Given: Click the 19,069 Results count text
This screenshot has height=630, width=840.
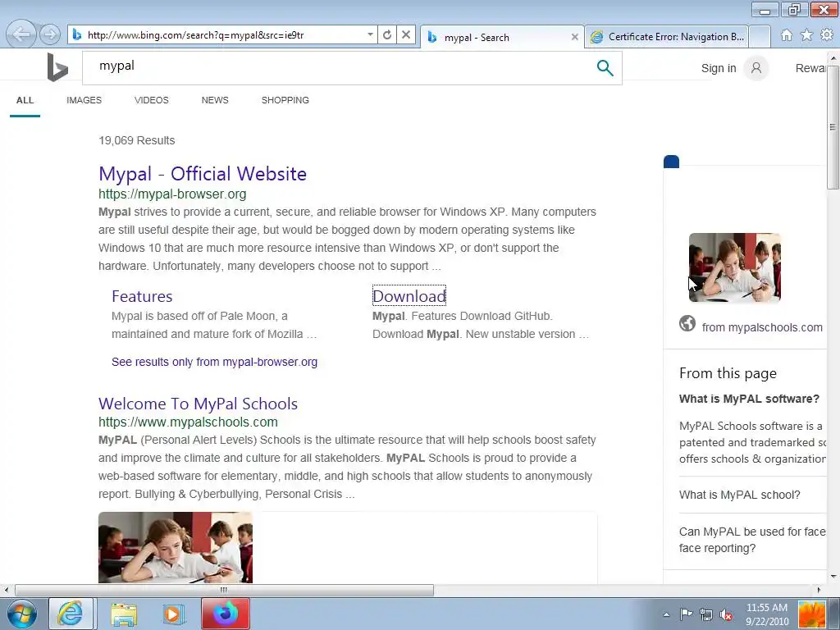Looking at the screenshot, I should click(137, 140).
